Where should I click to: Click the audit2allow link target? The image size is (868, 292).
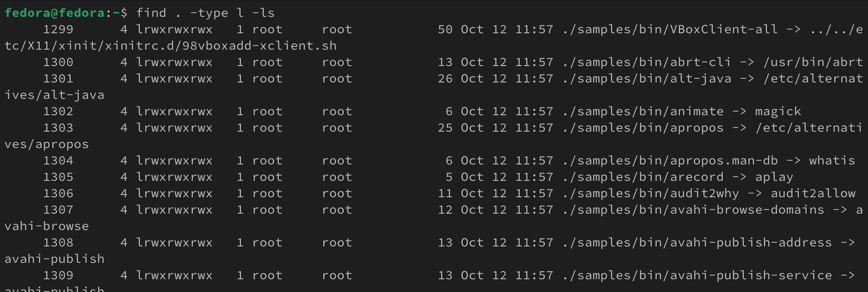813,193
